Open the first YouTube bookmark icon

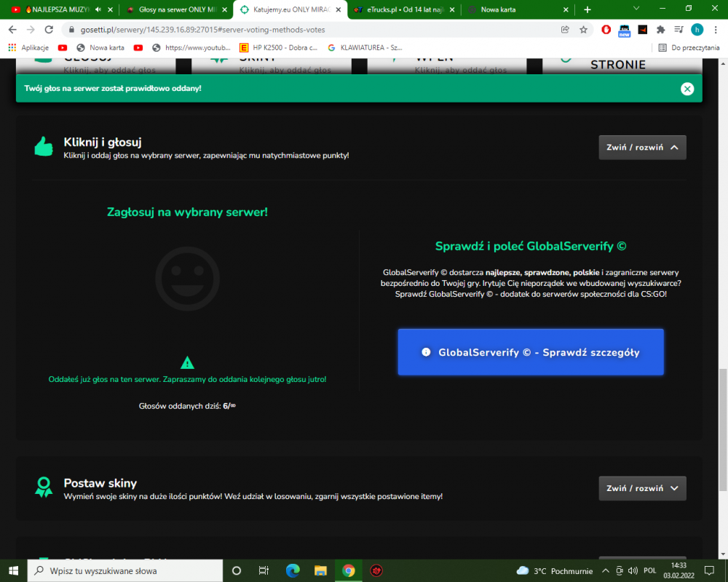(63, 47)
